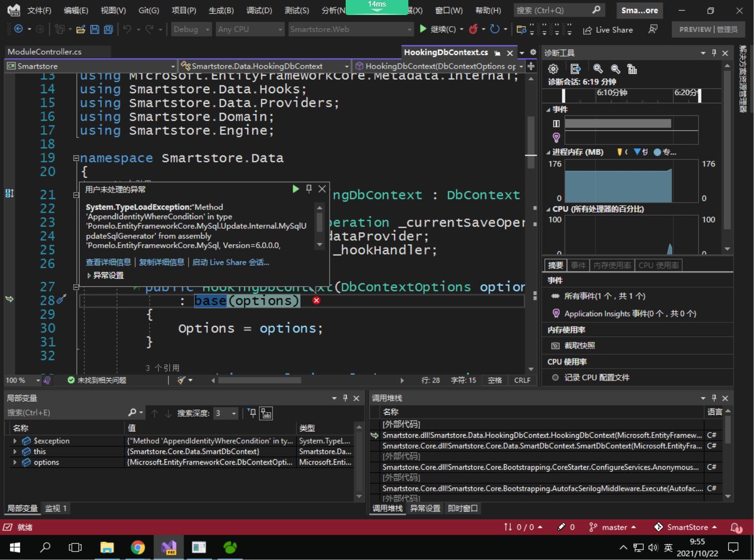Click 启动 Live Share 会话 link

(x=230, y=262)
